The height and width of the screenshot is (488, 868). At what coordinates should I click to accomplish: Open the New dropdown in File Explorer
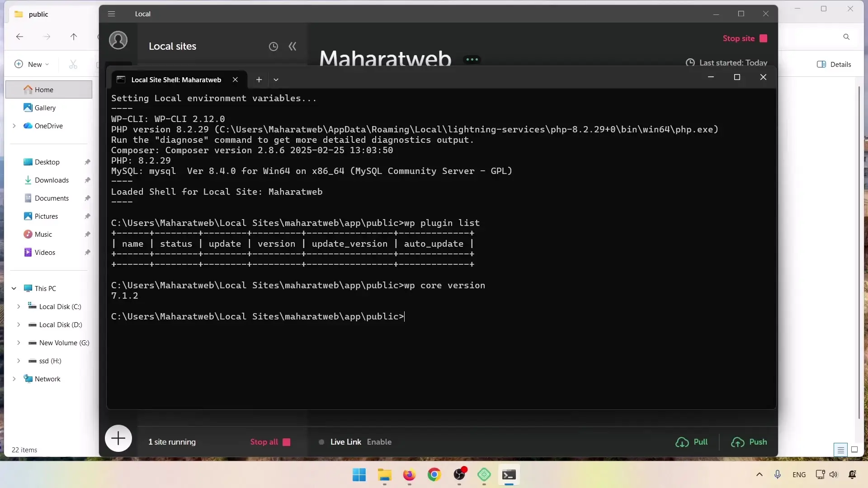click(x=32, y=64)
